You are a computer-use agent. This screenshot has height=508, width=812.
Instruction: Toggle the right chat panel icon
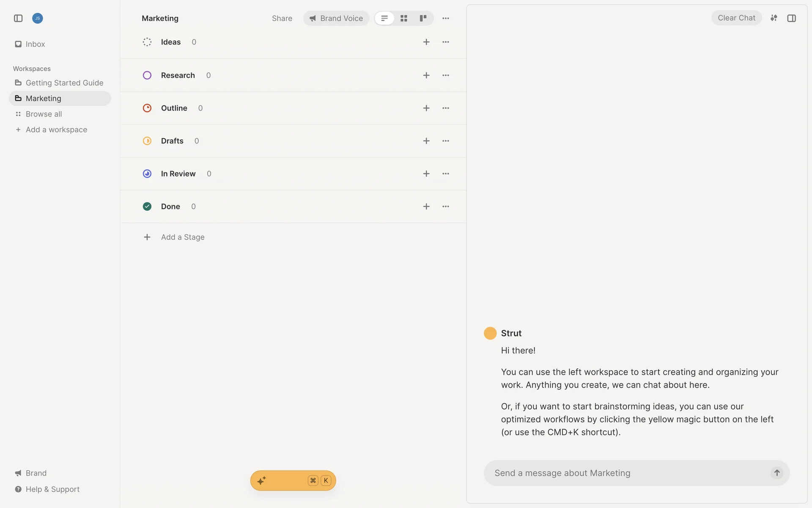[792, 18]
